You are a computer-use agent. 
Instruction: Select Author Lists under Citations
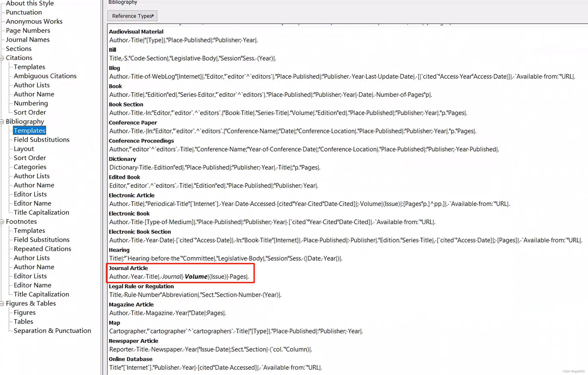pos(32,85)
